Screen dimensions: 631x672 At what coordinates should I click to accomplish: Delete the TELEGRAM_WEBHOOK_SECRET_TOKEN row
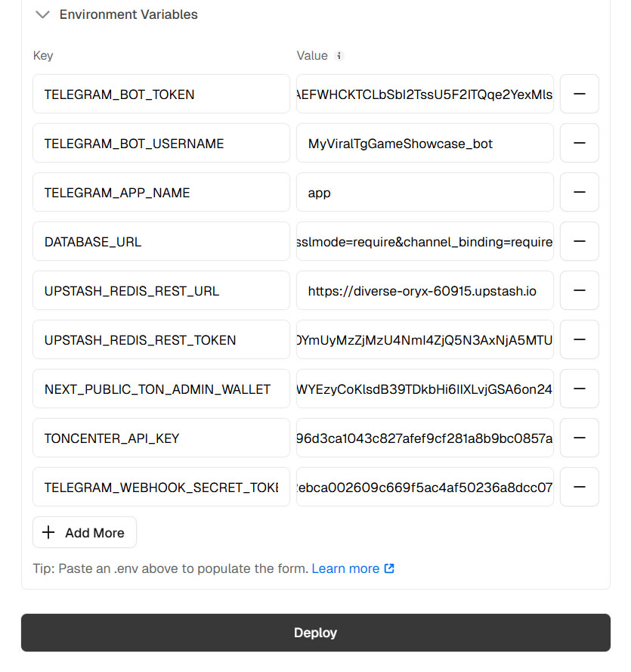[579, 488]
